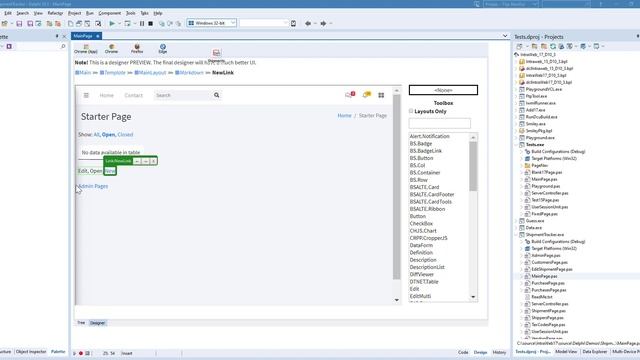Open the editor tab list chevron
The image size is (640, 360).
(505, 36)
